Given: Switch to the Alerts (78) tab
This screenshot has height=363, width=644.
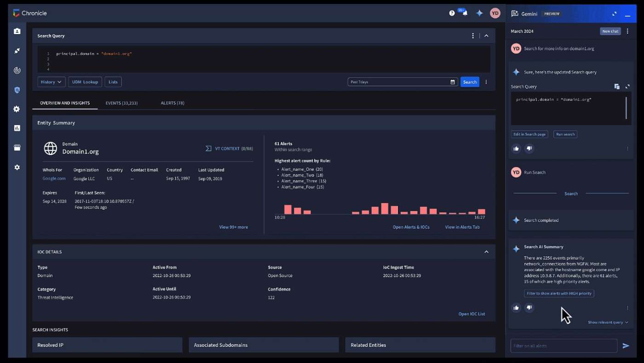Looking at the screenshot, I should 172,103.
